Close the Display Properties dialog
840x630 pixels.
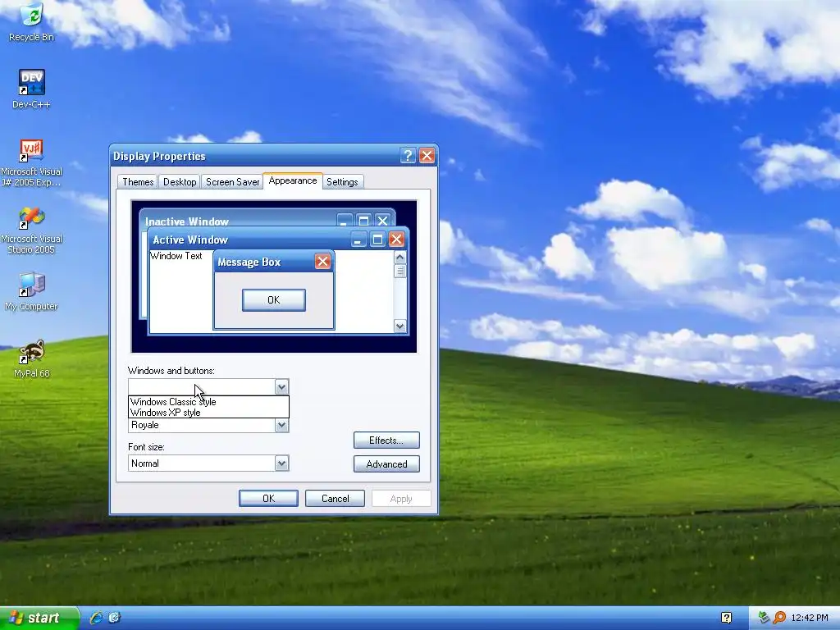point(427,156)
